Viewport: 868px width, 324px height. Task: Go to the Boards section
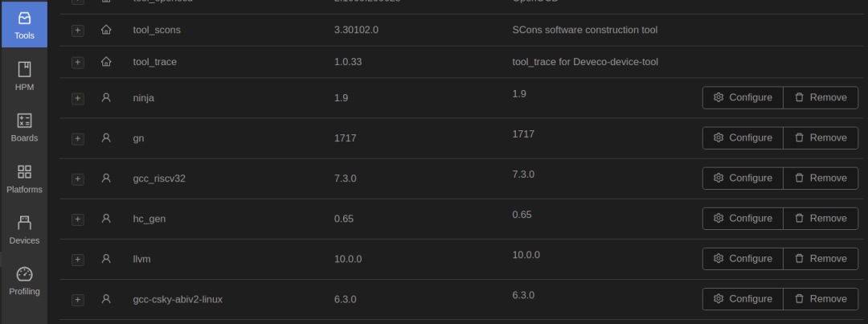(x=24, y=127)
